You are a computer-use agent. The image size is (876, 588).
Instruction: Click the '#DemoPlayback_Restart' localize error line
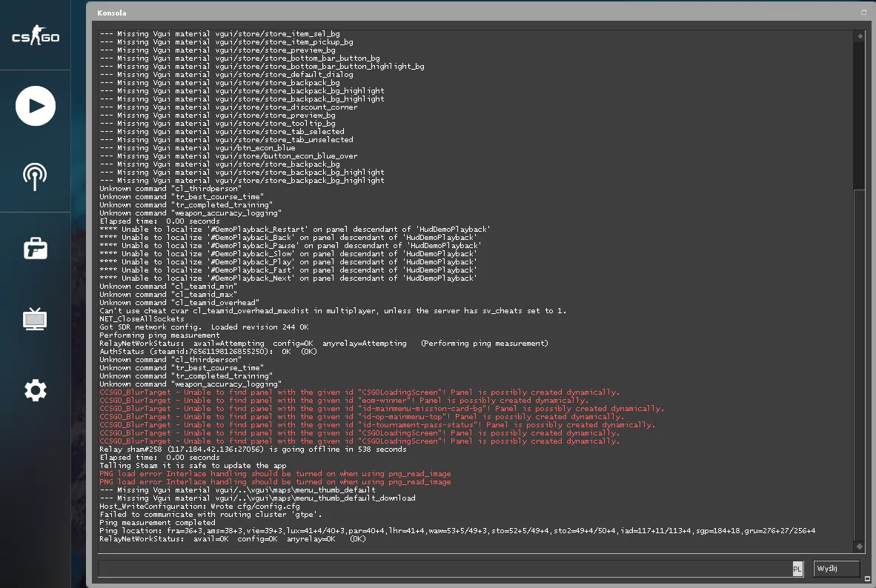tap(295, 230)
